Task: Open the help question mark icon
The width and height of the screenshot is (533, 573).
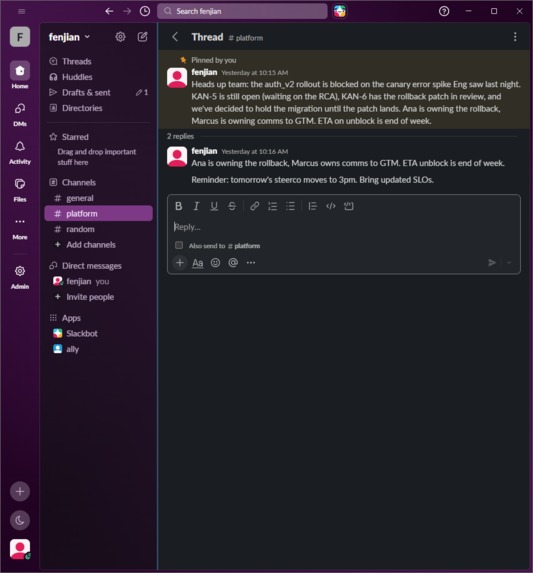Action: [x=444, y=11]
